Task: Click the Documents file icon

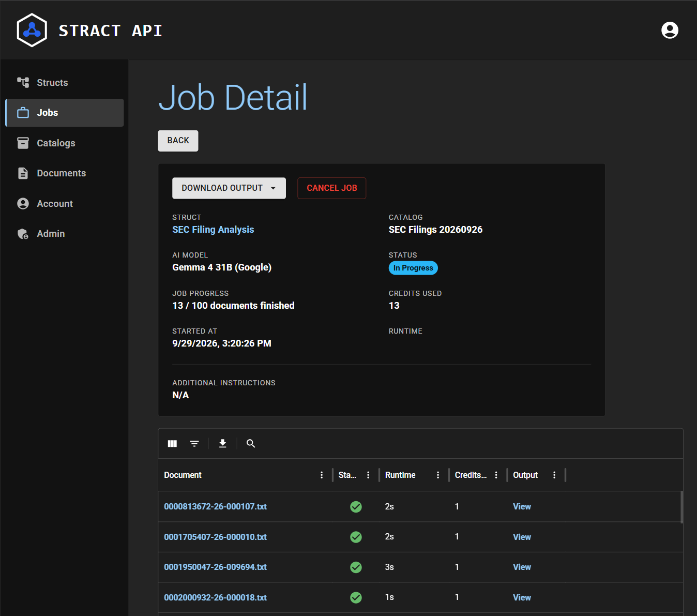Action: coord(23,173)
